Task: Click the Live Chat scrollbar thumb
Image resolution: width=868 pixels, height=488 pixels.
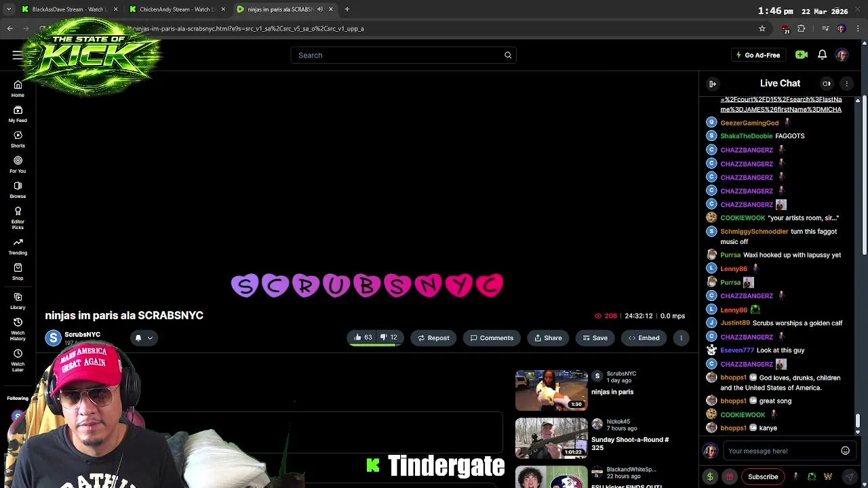Action: pyautogui.click(x=857, y=422)
